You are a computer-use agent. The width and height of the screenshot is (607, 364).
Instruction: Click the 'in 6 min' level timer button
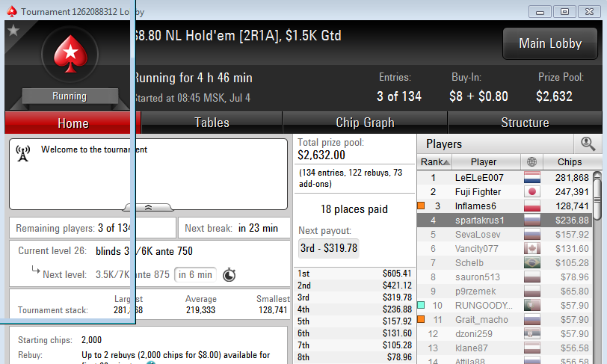coord(195,274)
